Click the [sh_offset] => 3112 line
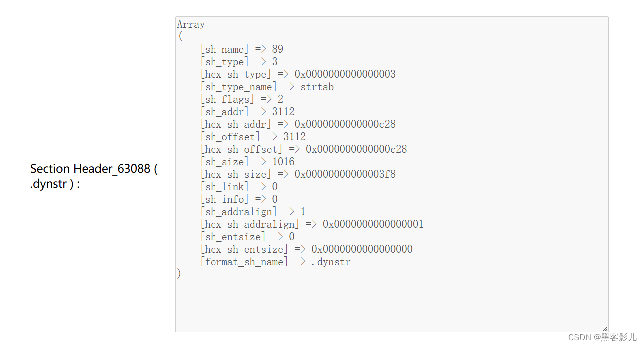 (x=252, y=137)
